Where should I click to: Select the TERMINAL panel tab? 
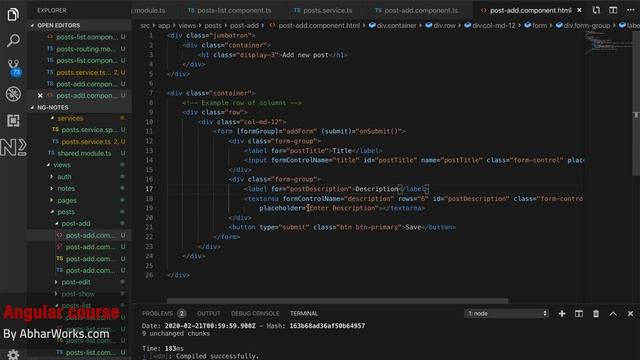[304, 313]
